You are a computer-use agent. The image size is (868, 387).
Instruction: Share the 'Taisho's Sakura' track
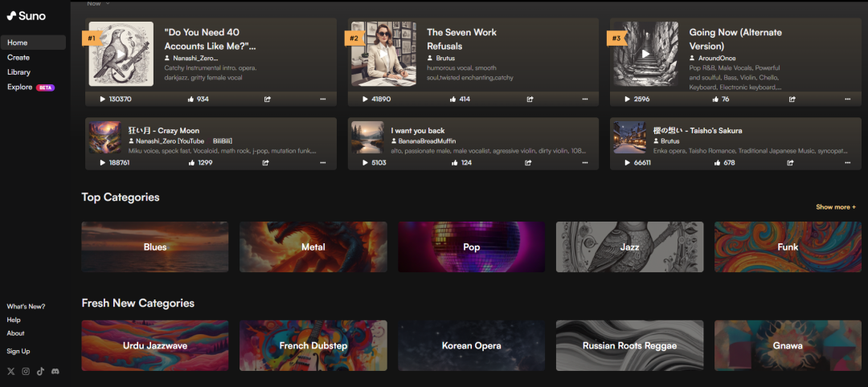pos(791,163)
